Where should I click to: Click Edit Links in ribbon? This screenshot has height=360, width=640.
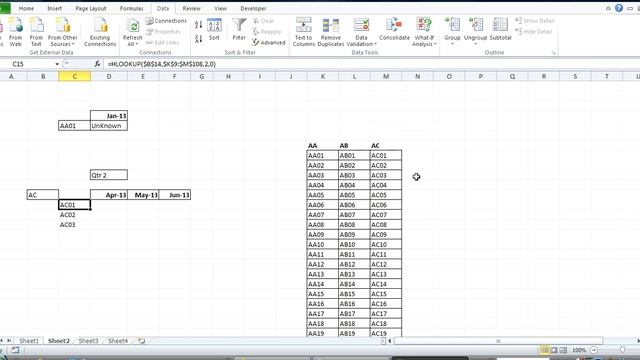[x=162, y=42]
